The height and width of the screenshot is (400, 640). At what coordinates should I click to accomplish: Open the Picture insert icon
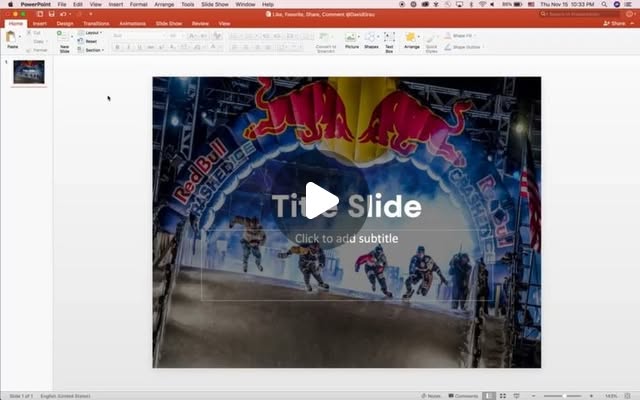click(351, 37)
